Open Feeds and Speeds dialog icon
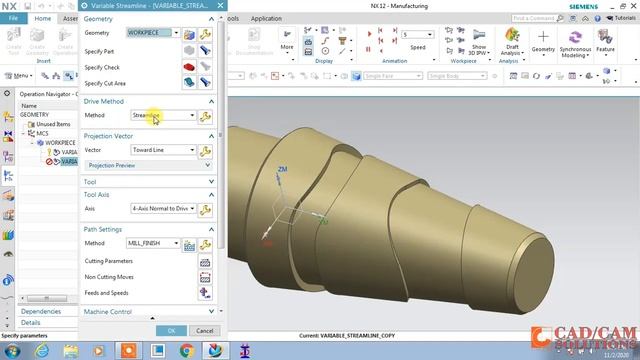 (x=205, y=293)
